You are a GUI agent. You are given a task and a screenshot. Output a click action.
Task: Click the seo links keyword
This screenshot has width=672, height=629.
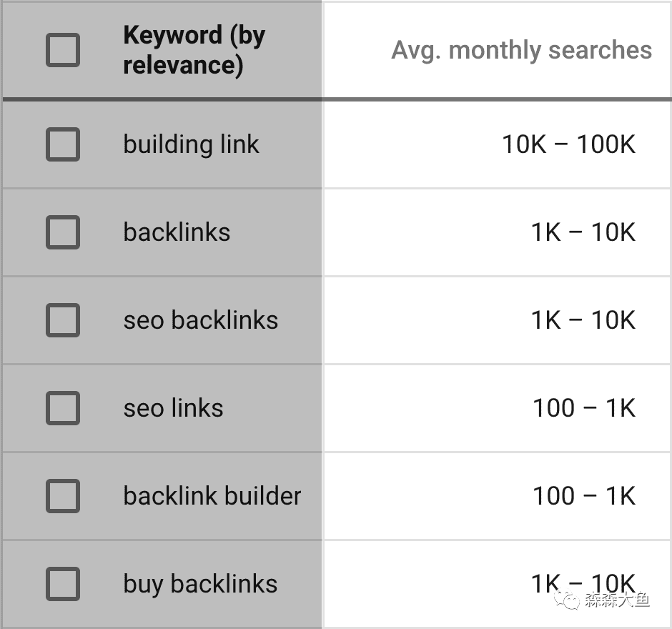(x=173, y=408)
